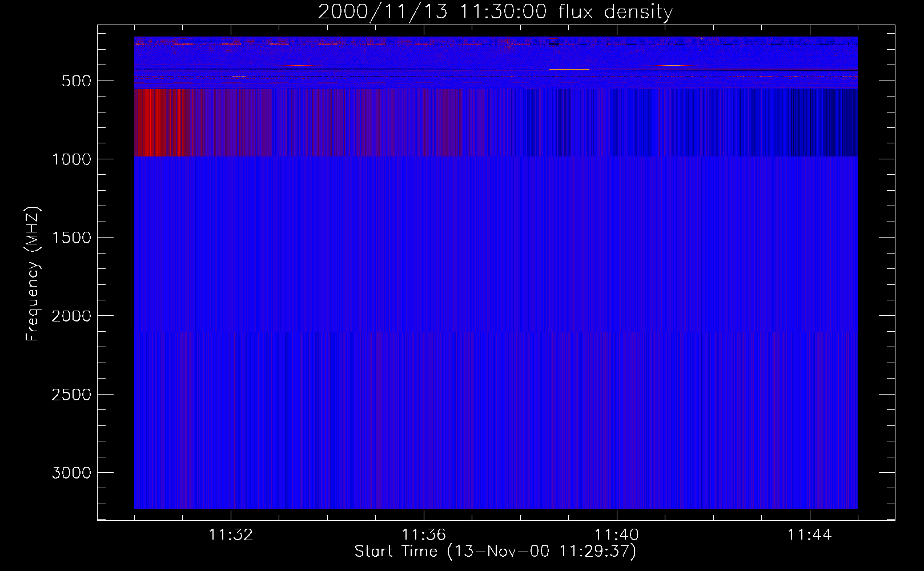Click the 1000 frequency tick label
The image size is (924, 571).
(71, 159)
